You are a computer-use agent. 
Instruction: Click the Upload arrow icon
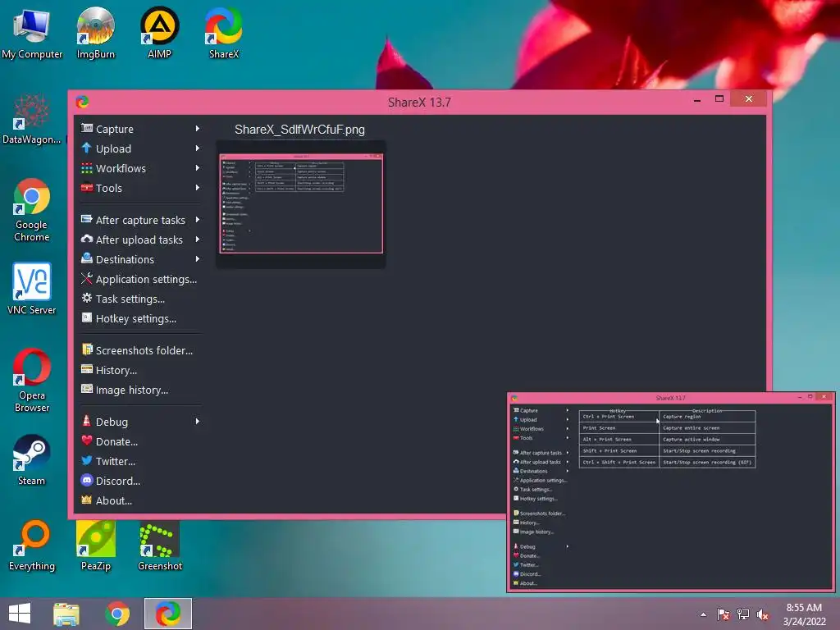pos(87,148)
